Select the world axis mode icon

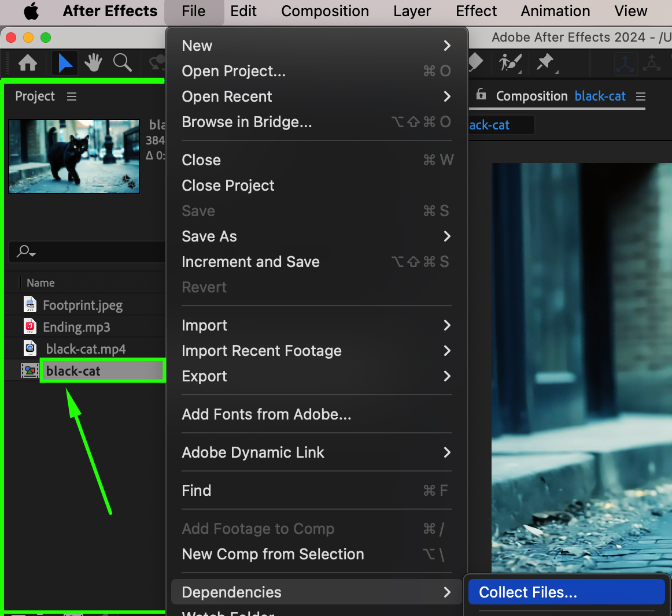651,64
